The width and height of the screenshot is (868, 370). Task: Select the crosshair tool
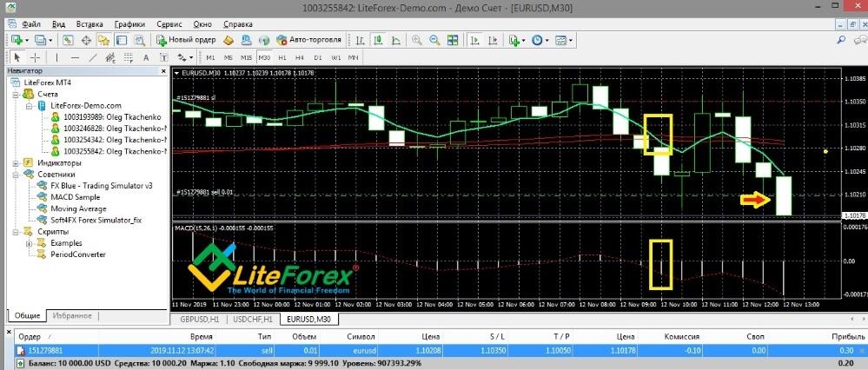(35, 57)
